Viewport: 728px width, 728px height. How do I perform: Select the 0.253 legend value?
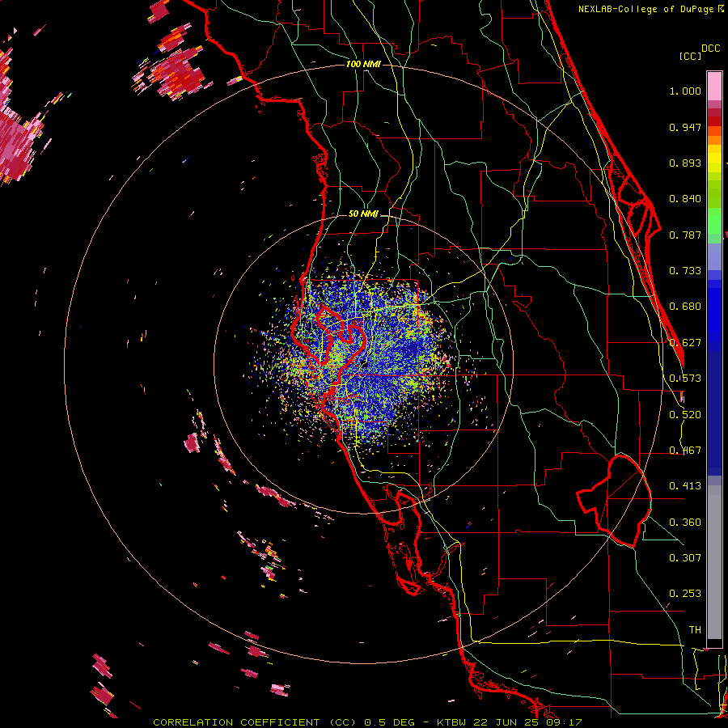click(685, 594)
